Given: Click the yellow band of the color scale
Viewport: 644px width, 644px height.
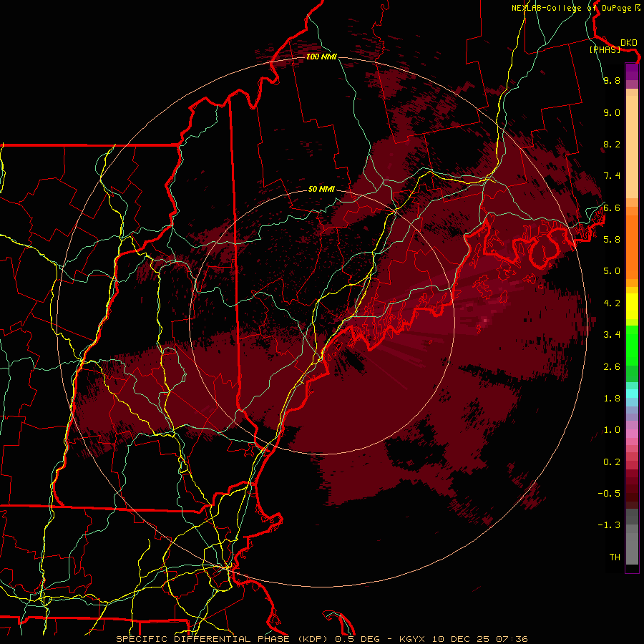Looking at the screenshot, I should point(632,306).
